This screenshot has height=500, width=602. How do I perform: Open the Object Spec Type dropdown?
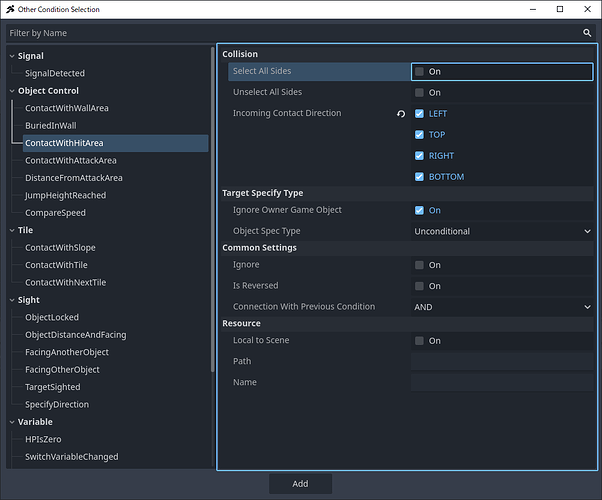(502, 231)
